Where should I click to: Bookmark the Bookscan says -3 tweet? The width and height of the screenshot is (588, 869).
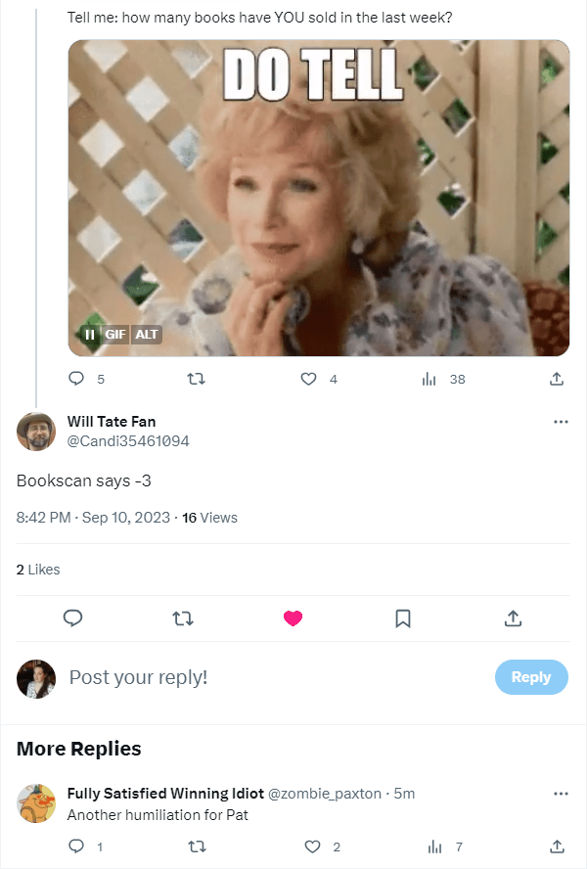pos(402,618)
